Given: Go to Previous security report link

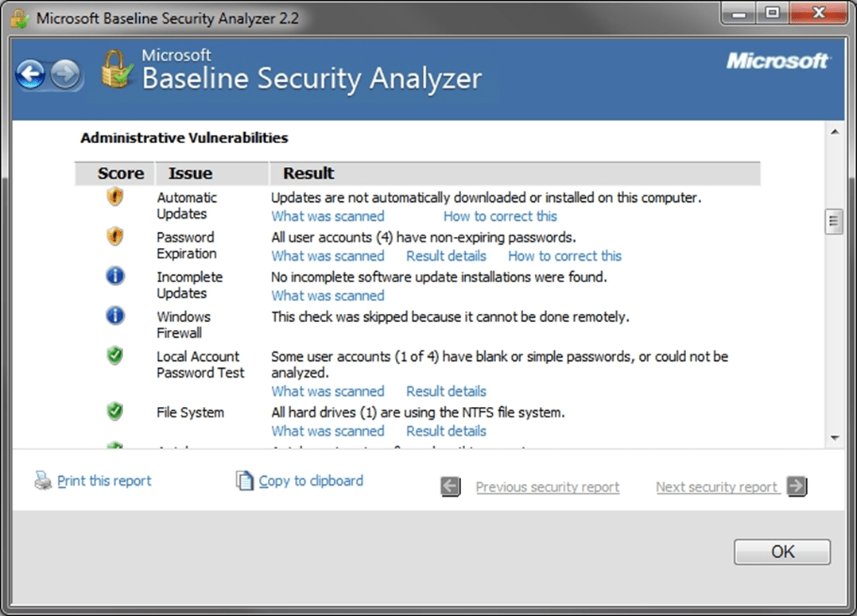Looking at the screenshot, I should point(548,487).
